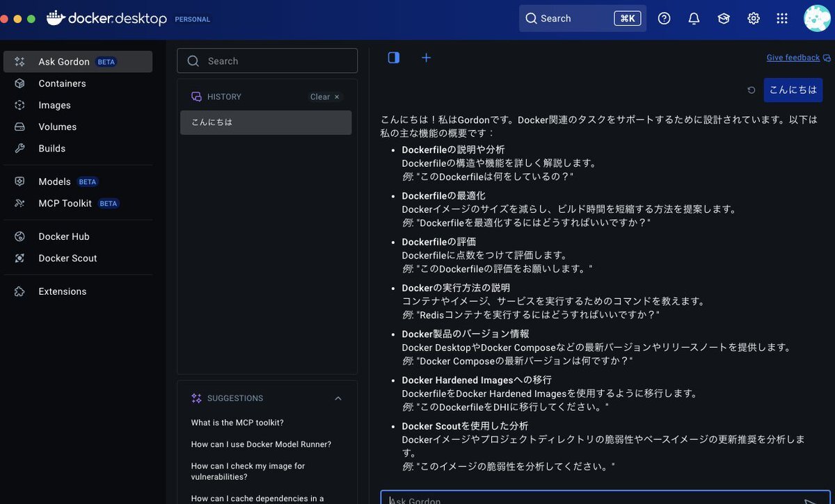Viewport: 835px width, 504px height.
Task: Open Builds section
Action: (78, 148)
